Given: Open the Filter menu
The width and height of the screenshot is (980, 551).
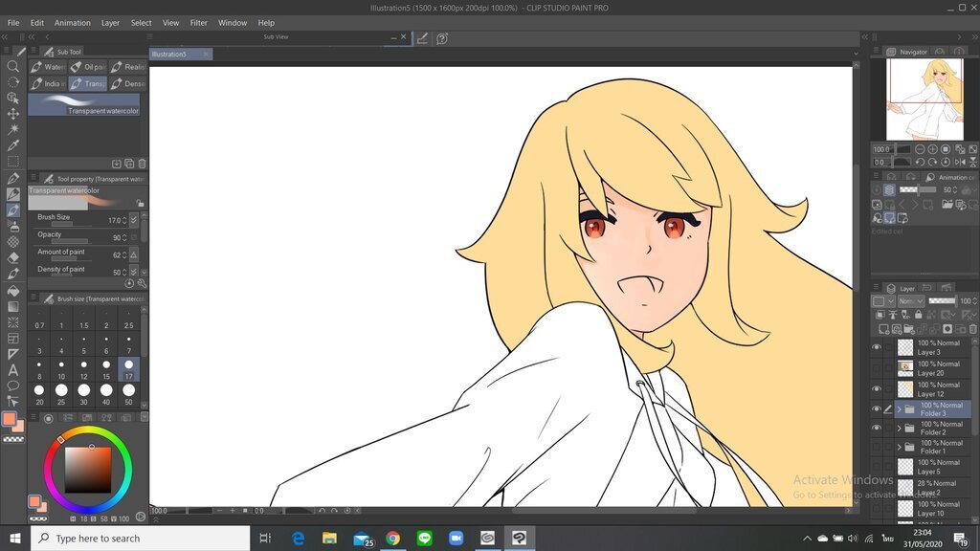Looking at the screenshot, I should [x=198, y=22].
